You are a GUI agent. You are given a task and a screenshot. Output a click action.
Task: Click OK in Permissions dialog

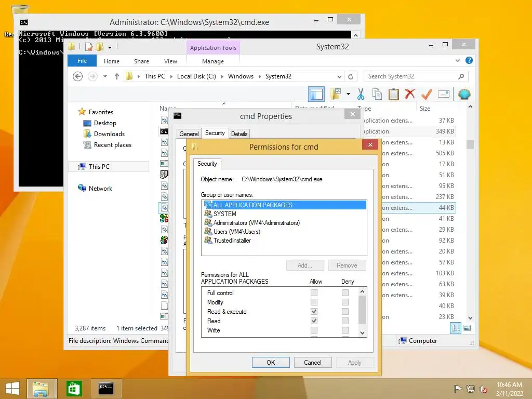pyautogui.click(x=271, y=362)
